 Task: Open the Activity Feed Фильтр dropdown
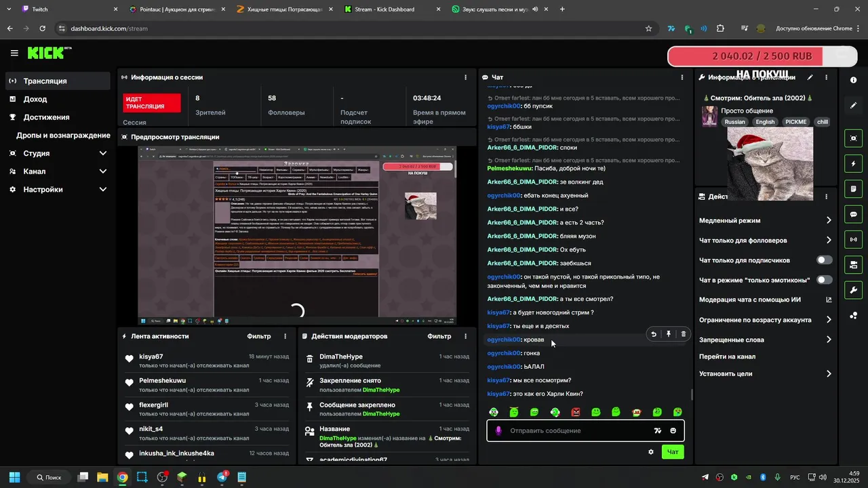click(259, 336)
